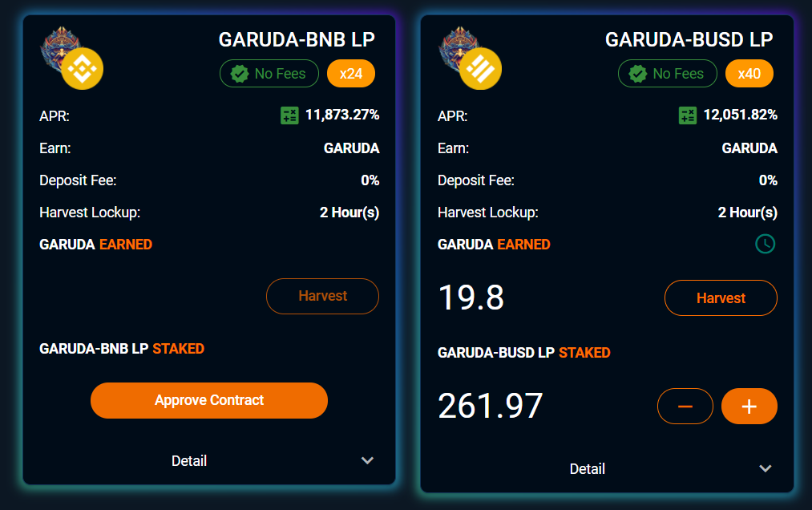Screen dimensions: 812x510
Task: Stake more LP with the plus button
Action: click(749, 407)
